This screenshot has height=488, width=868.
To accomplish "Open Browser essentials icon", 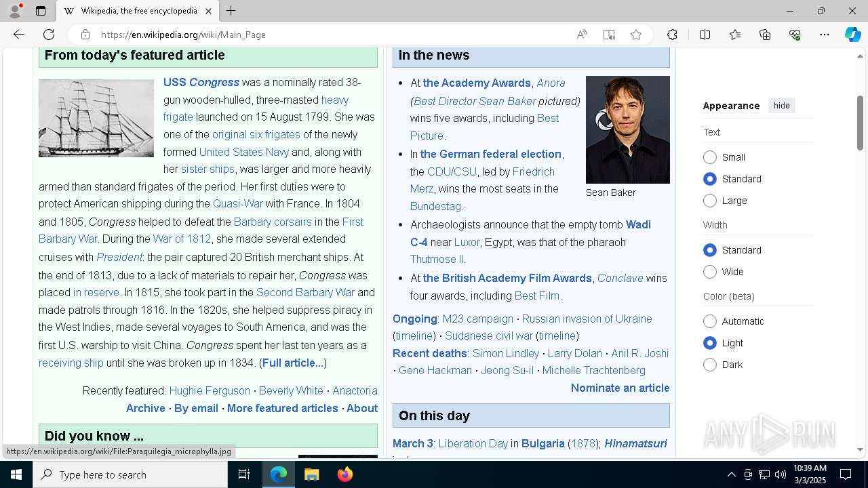I will click(795, 35).
